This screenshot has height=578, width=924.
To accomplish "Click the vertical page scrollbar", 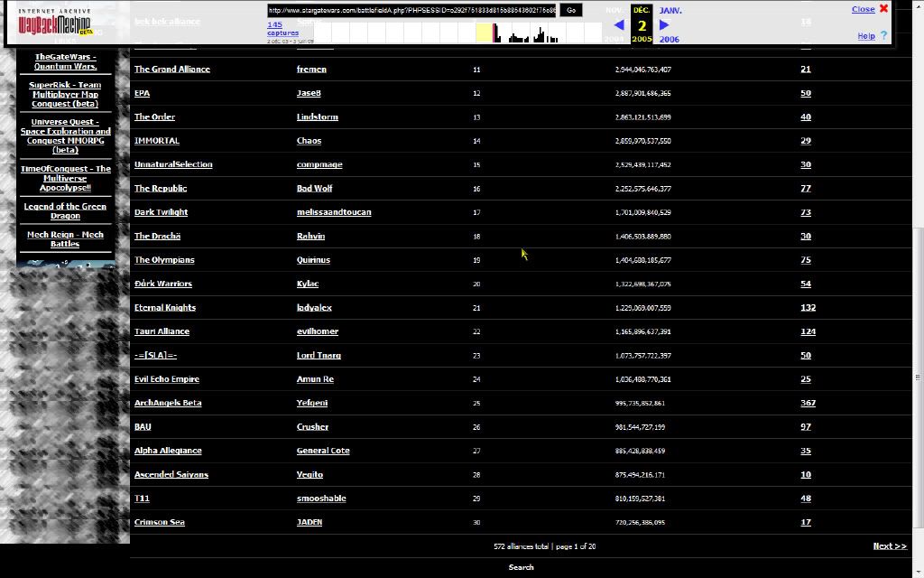I will click(918, 271).
